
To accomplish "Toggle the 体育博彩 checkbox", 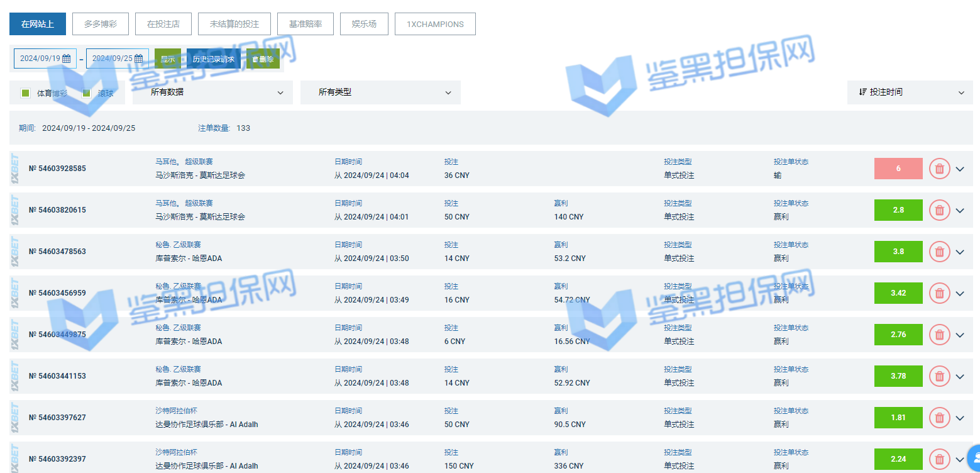I will (26, 93).
